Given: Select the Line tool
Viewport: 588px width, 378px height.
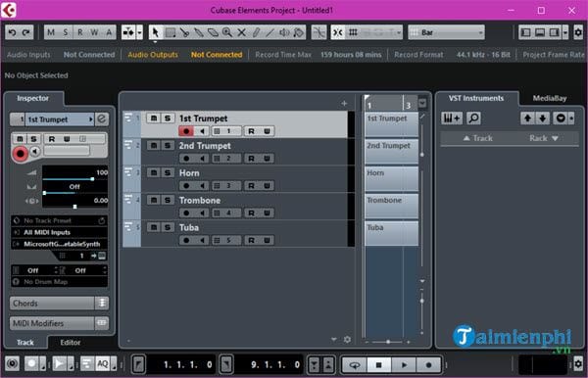Looking at the screenshot, I should (x=270, y=32).
